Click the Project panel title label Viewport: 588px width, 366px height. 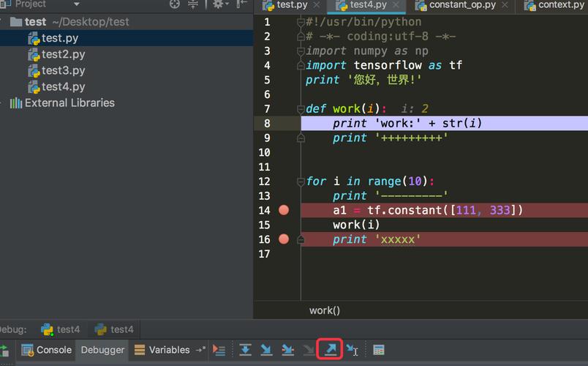tap(31, 4)
